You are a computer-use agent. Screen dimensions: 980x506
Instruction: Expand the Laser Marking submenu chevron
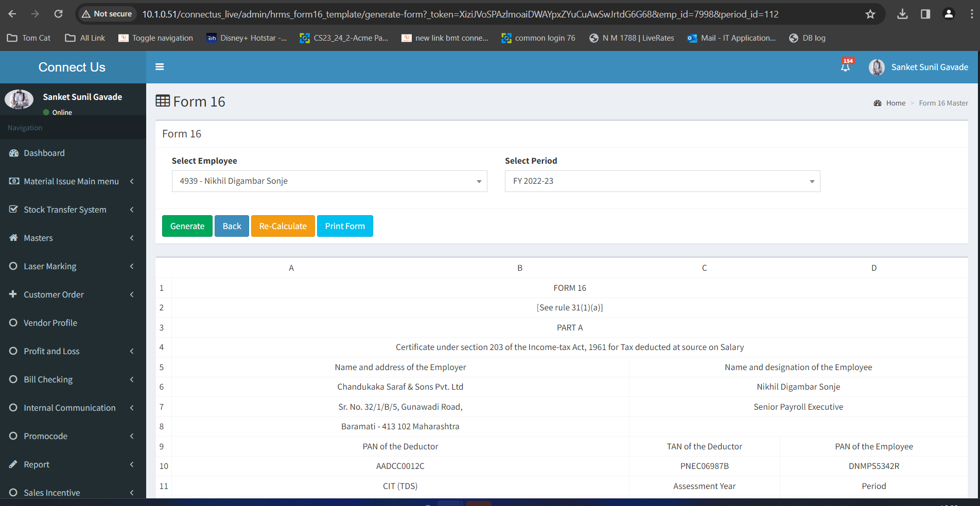pyautogui.click(x=132, y=266)
